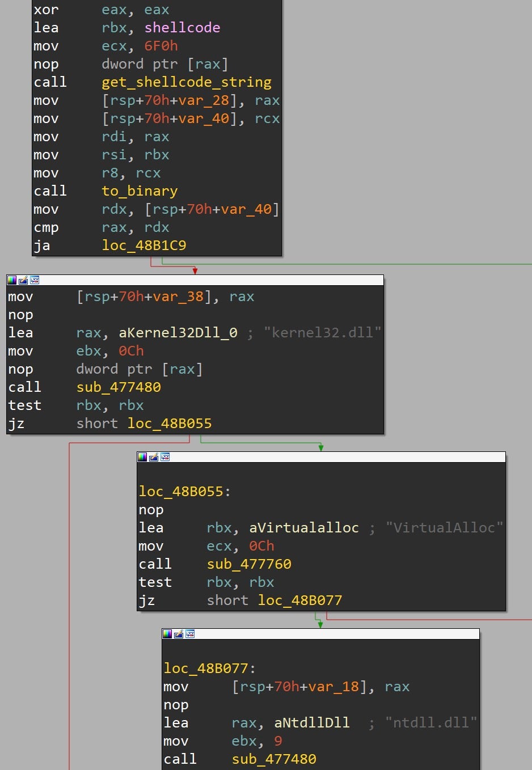Viewport: 532px width, 770px height.
Task: Click the aNtdllDll string reference
Action: tap(312, 723)
